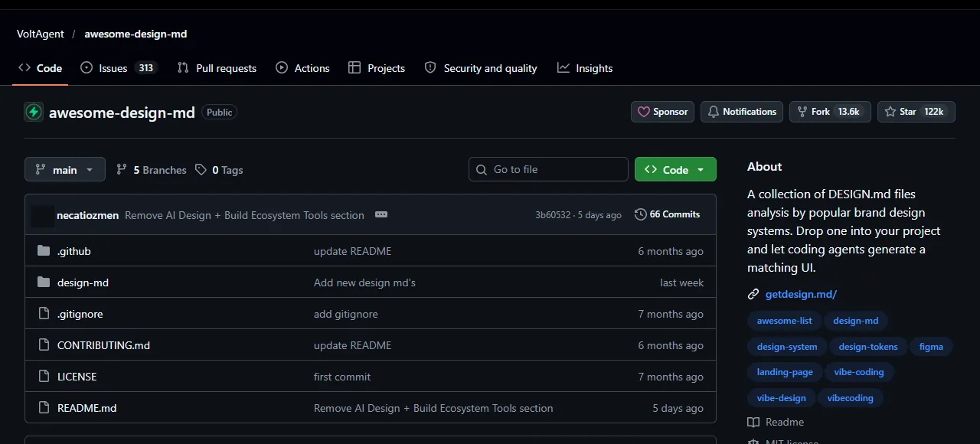Open Security and quality tab
Screen dimensions: 980x444
coord(481,68)
